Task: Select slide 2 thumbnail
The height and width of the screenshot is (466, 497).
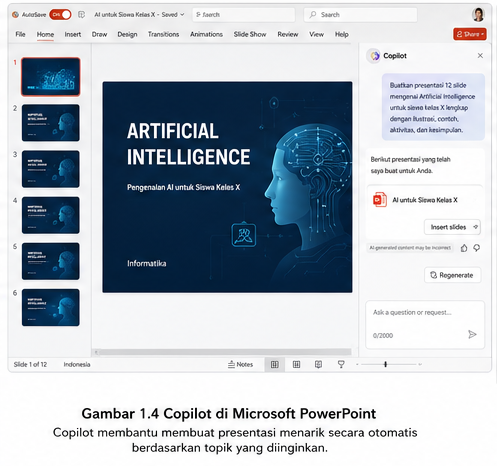Action: point(51,123)
